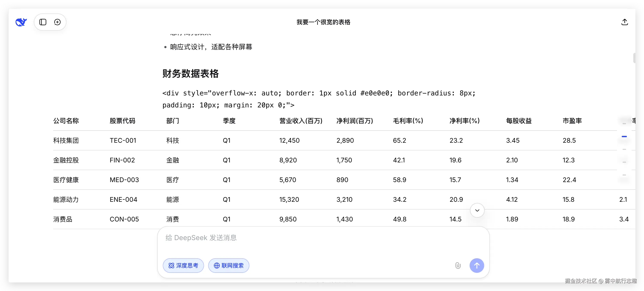Click the 公司名称 column header
The height and width of the screenshot is (291, 644).
pos(66,121)
